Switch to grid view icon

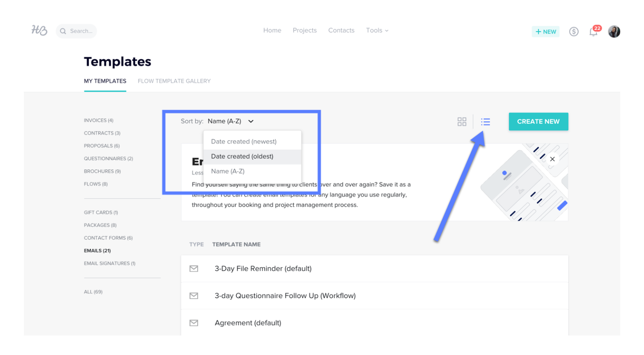462,122
